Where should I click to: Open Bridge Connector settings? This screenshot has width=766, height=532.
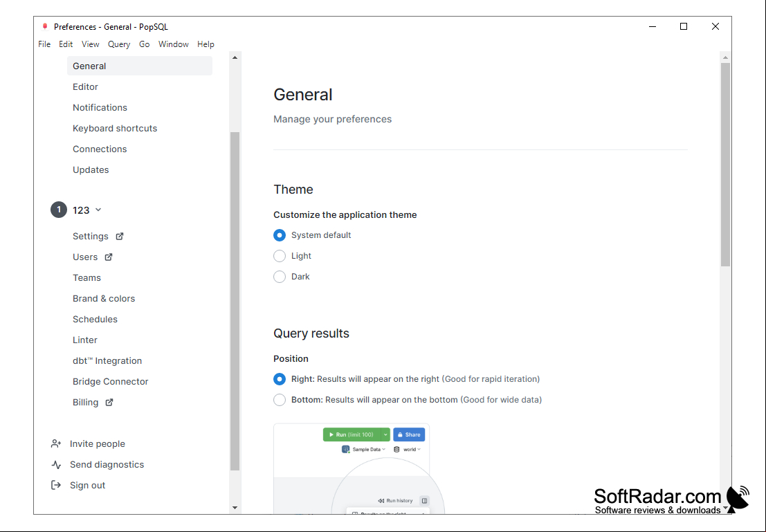coord(111,382)
